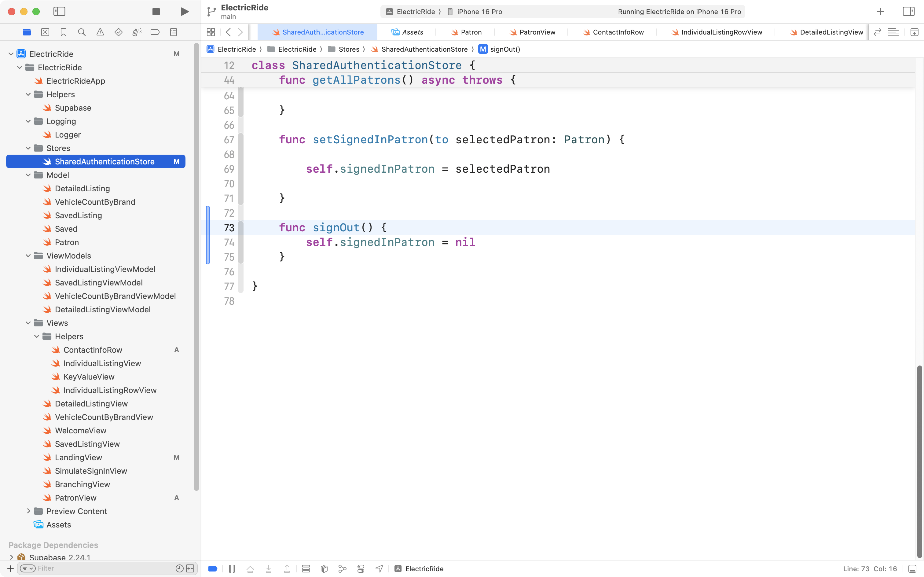The image size is (924, 577).
Task: Expand the Preview Content folder
Action: (28, 511)
